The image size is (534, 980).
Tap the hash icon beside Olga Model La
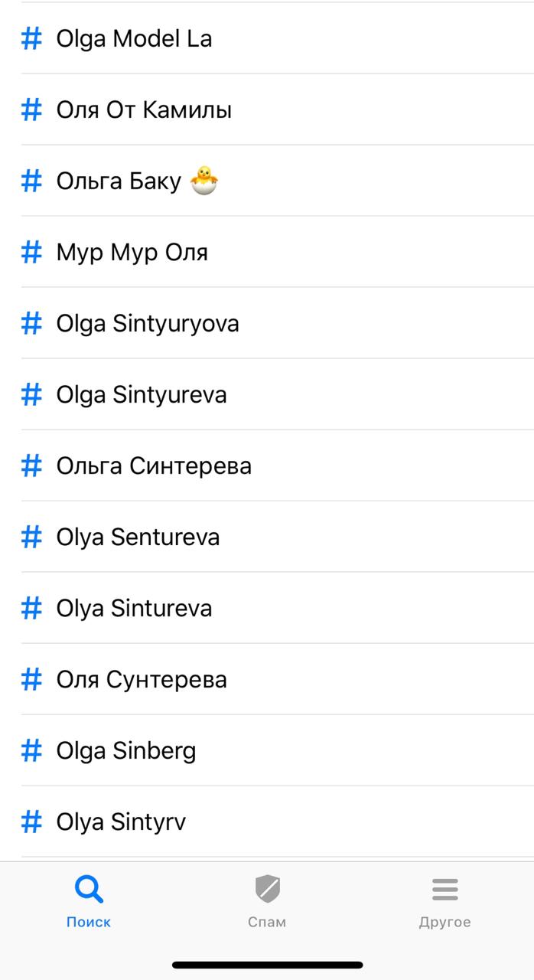click(x=31, y=38)
